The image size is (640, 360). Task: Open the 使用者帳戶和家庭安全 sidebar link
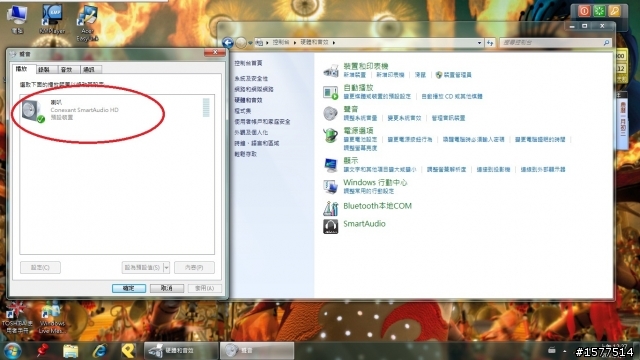pos(262,122)
